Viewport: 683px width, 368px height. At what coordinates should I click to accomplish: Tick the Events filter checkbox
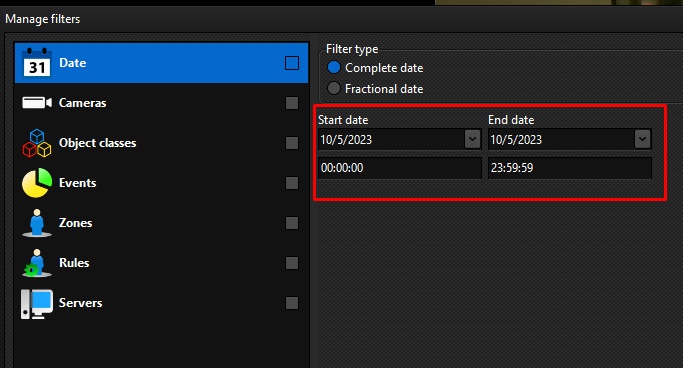tap(292, 183)
